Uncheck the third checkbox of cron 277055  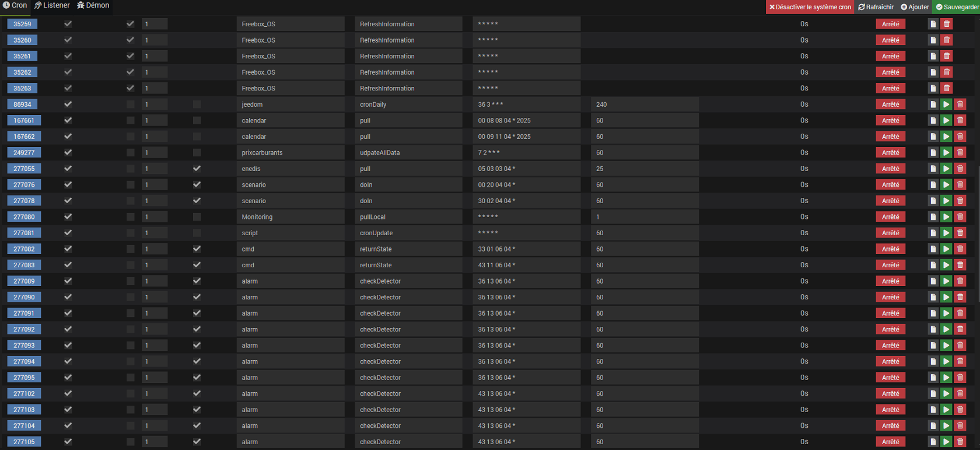click(197, 169)
